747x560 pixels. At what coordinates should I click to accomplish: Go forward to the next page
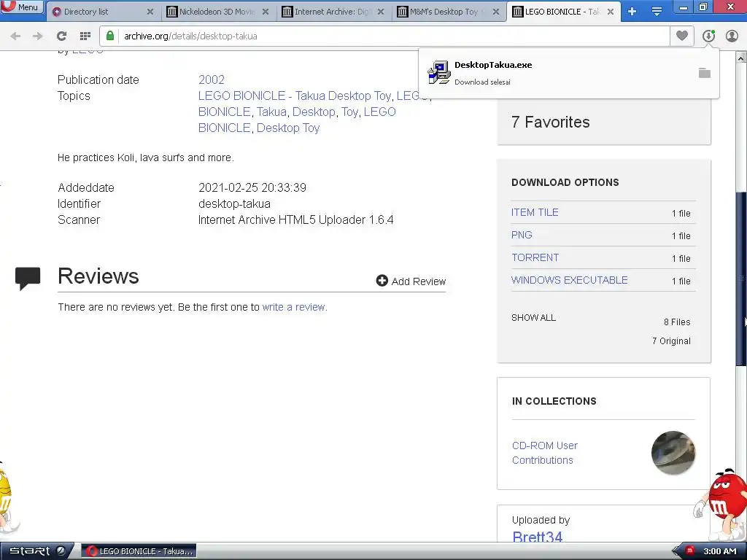(x=38, y=36)
